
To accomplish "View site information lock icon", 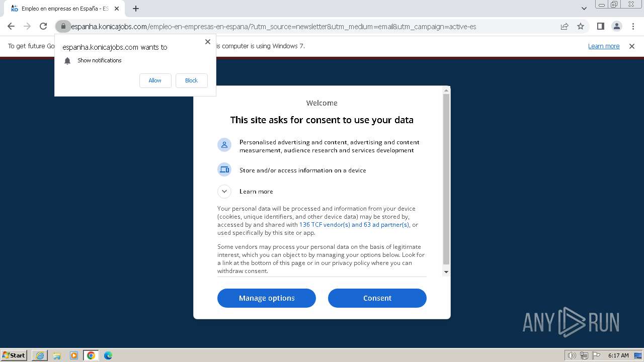I will 63,26.
